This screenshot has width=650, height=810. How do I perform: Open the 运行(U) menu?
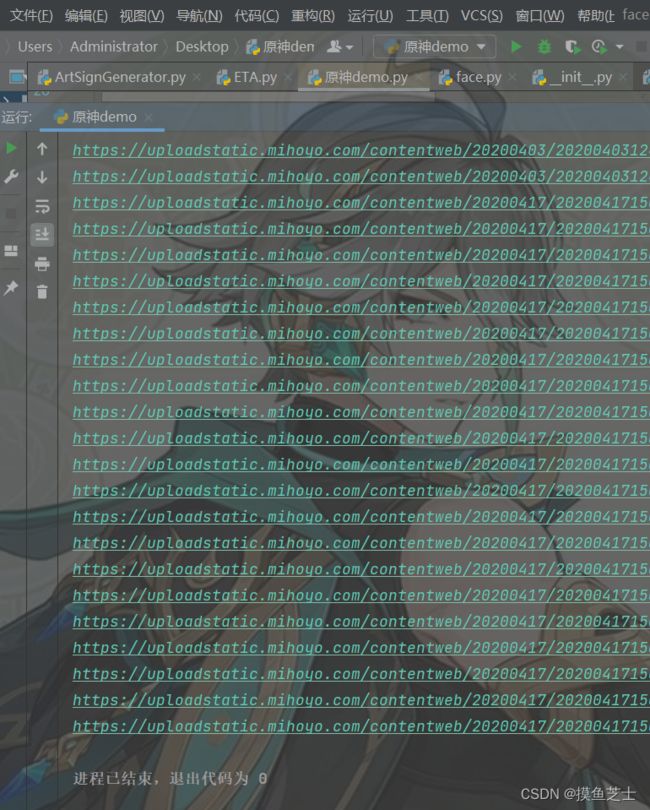[370, 16]
